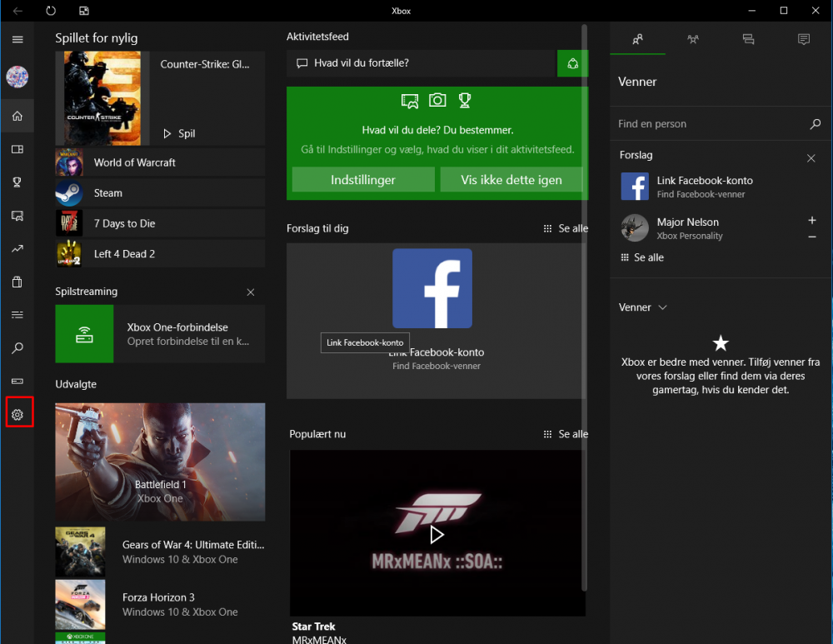The height and width of the screenshot is (644, 833).
Task: Add Major Nelson with plus icon
Action: [811, 220]
